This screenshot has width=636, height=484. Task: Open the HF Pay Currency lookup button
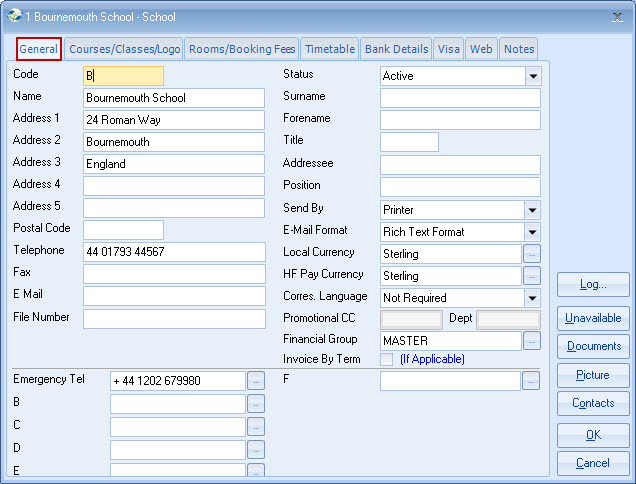532,276
